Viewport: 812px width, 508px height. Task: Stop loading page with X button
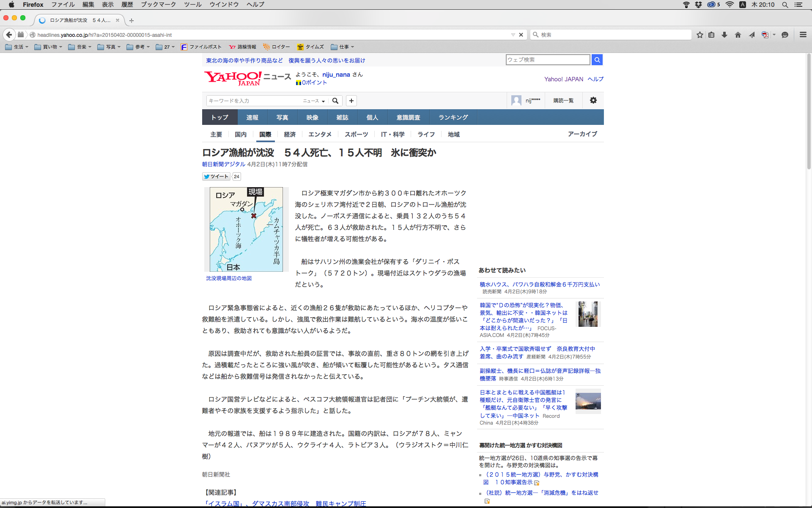coord(521,35)
